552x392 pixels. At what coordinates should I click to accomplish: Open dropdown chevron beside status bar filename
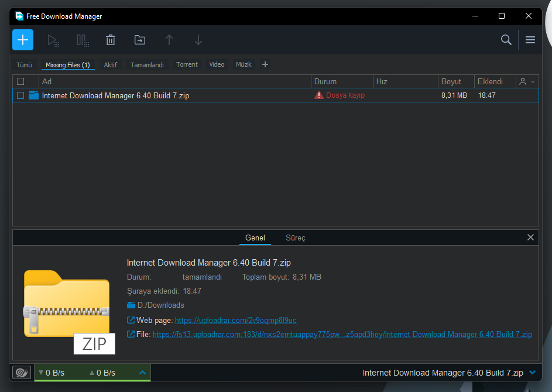coord(533,372)
